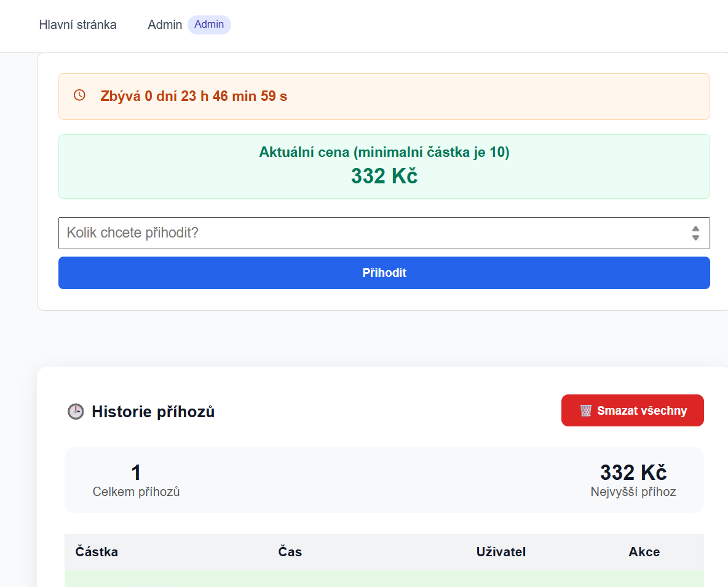Click the trash icon in Smazat všechny
Viewport: 728px width, 587px height.
click(x=585, y=410)
